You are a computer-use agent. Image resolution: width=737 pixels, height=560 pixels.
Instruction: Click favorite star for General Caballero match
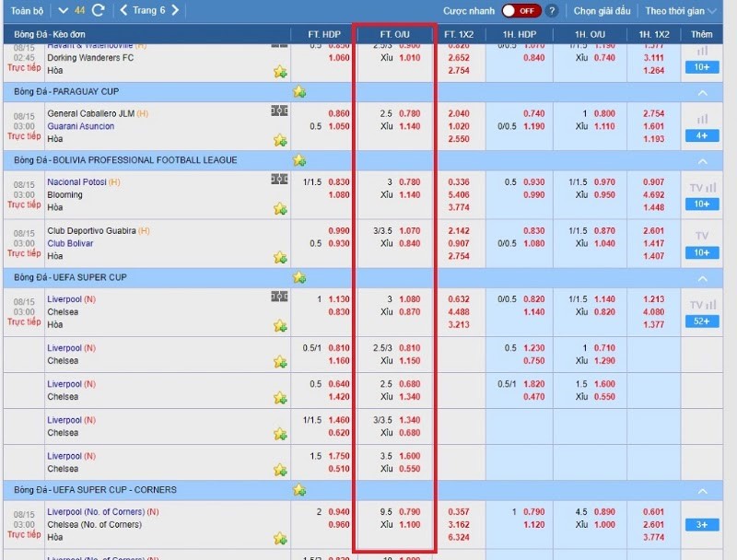click(280, 140)
